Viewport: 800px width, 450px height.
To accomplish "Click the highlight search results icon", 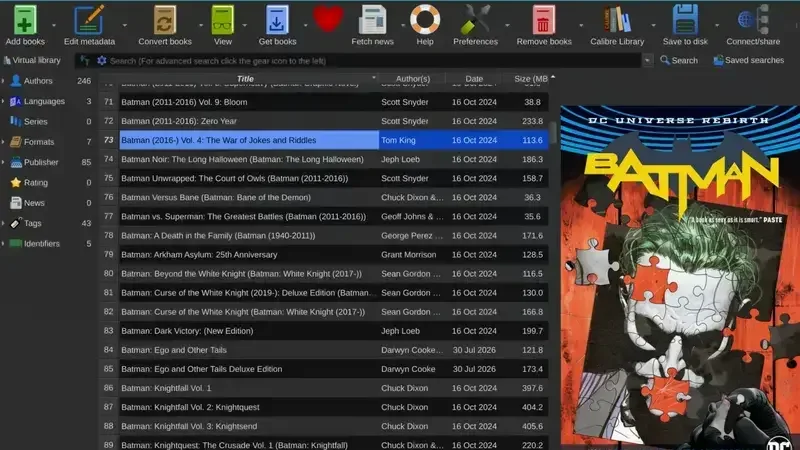I will pyautogui.click(x=85, y=61).
